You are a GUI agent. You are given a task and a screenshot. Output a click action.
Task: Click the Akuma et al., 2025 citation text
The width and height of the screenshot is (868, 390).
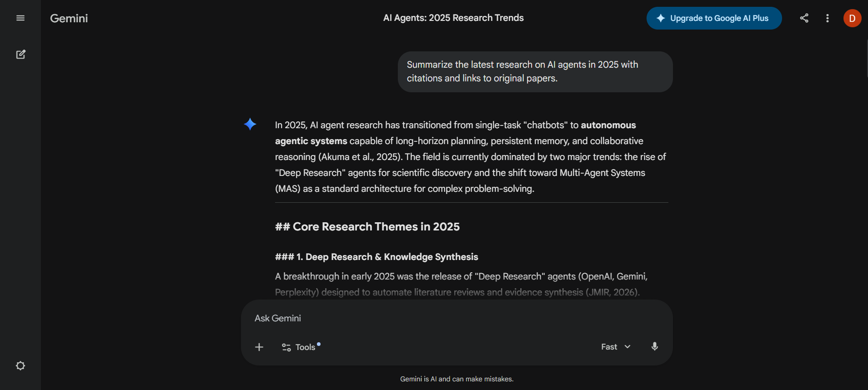click(x=360, y=157)
